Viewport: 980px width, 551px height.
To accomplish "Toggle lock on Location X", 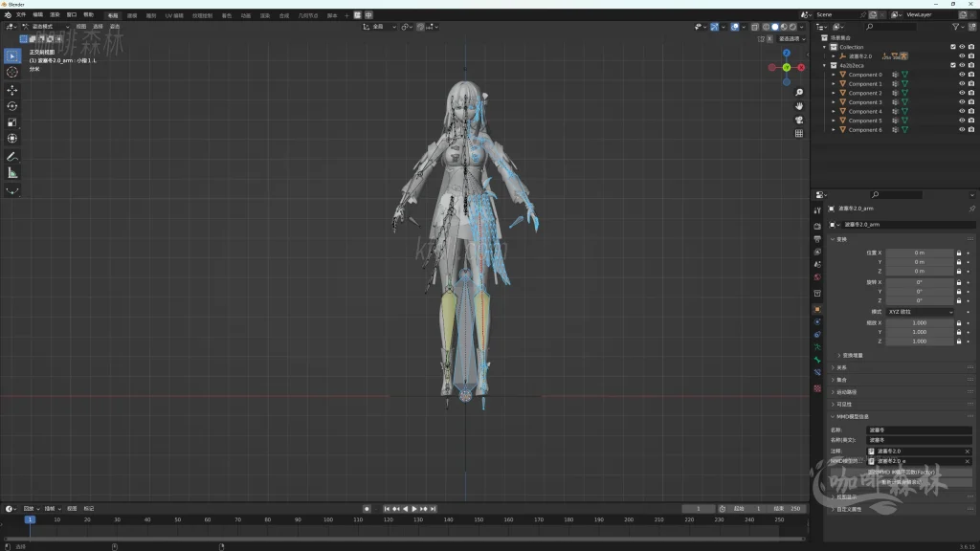I will 959,253.
